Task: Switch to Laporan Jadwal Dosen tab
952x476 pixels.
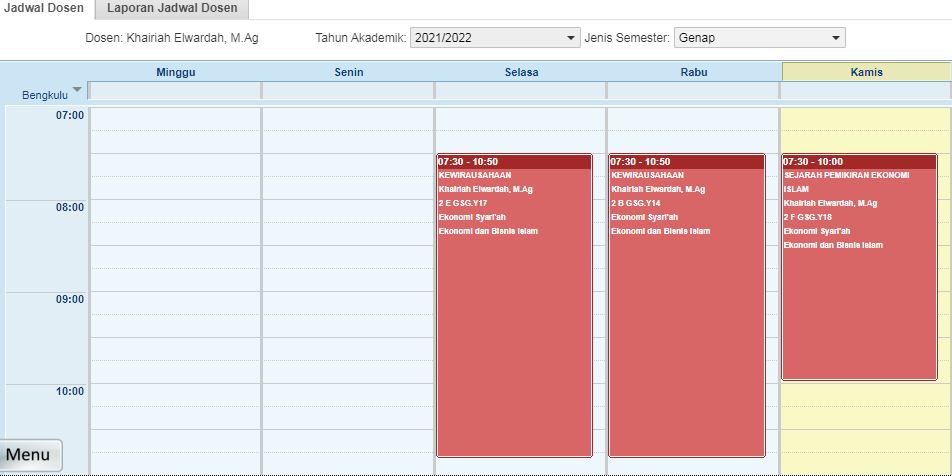Action: 172,9
